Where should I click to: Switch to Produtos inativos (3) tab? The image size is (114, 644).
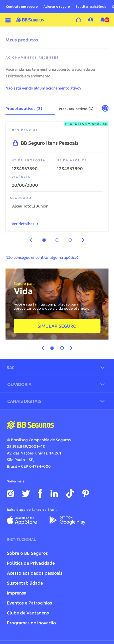[76, 109]
